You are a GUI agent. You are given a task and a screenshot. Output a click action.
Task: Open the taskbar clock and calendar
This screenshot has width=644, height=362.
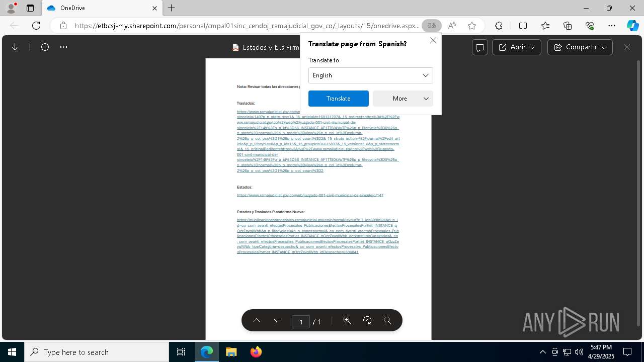(x=601, y=352)
